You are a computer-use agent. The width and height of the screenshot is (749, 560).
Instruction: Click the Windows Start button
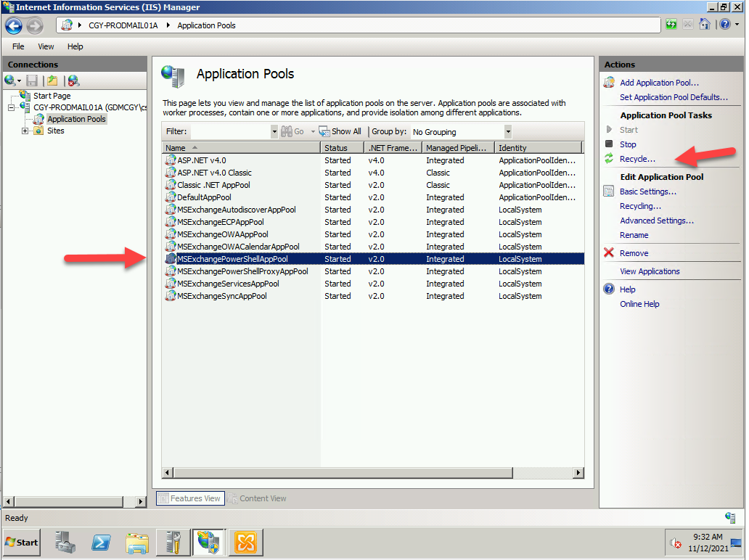pos(22,543)
